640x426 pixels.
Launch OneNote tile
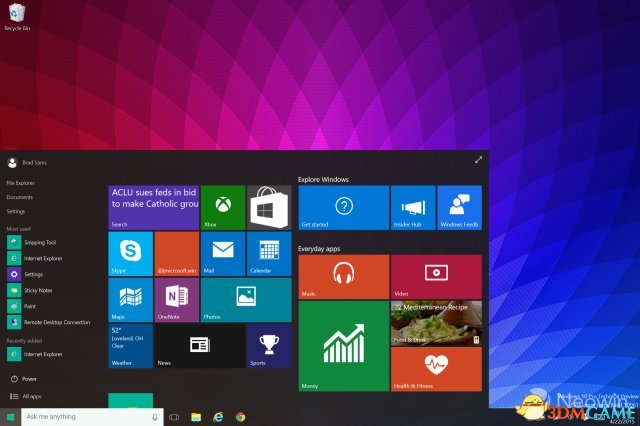click(177, 300)
